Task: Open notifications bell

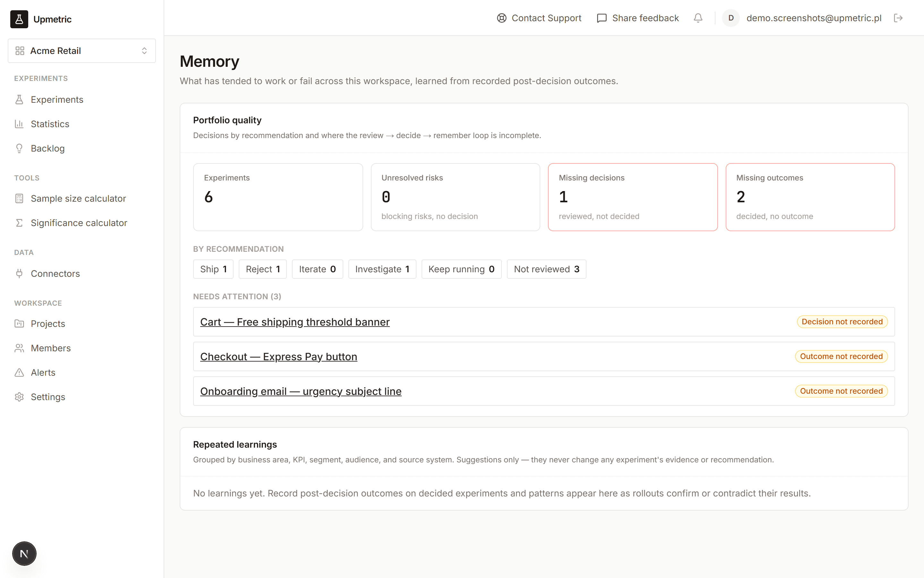Action: coord(698,18)
